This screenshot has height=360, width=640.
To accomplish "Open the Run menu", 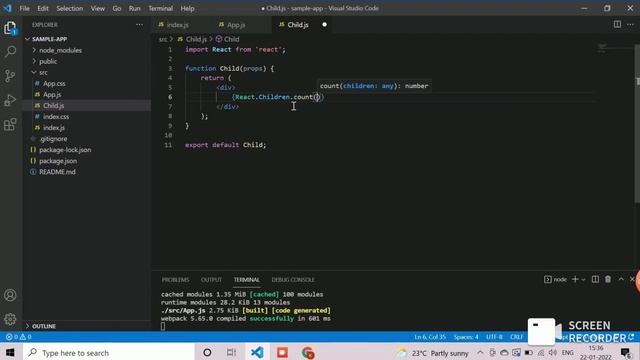I will 134,8.
